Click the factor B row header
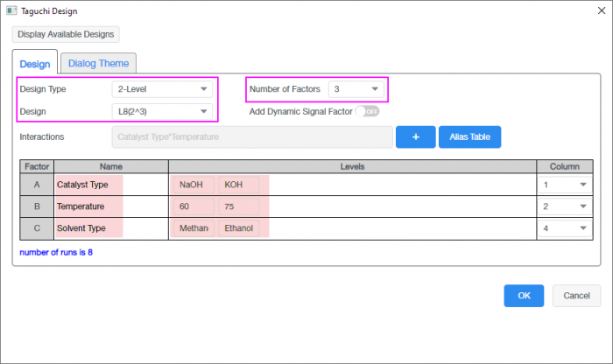Screen dimensions: 613x364 coord(37,206)
